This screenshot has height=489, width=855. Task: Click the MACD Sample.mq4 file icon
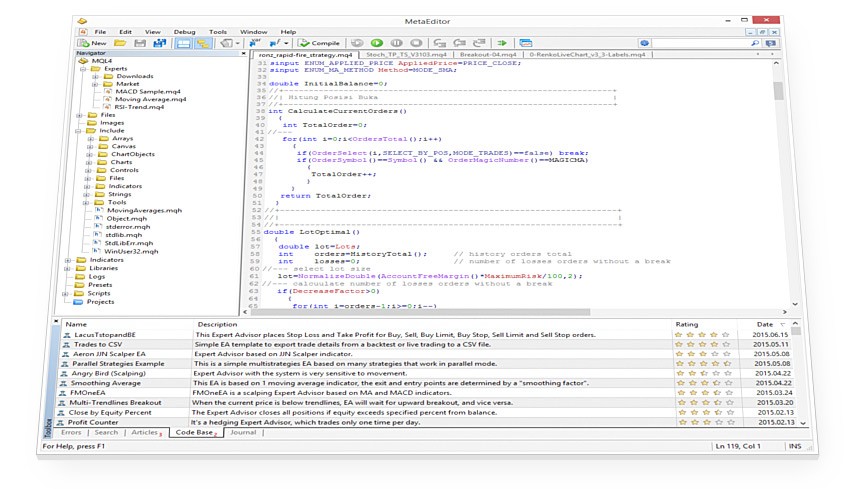[x=107, y=91]
